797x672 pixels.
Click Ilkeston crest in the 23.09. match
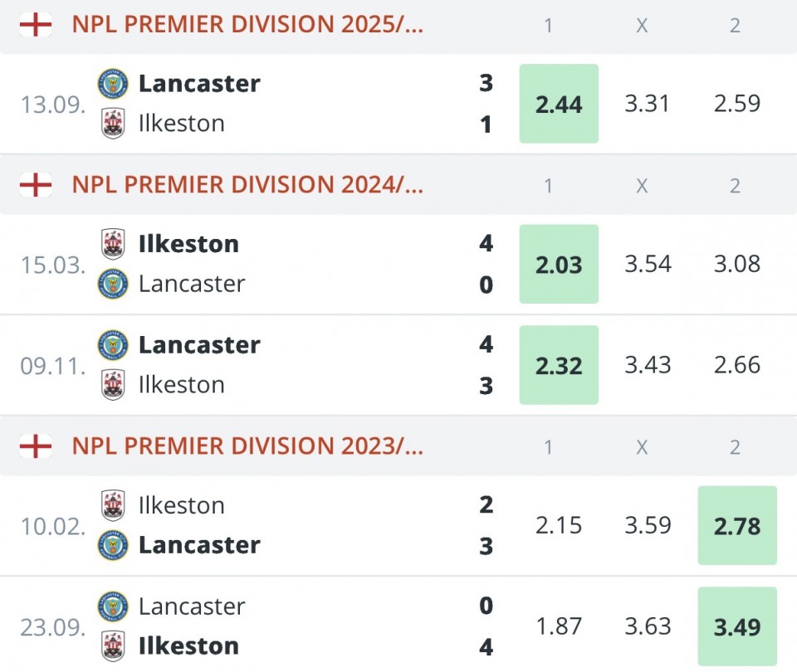tap(113, 646)
